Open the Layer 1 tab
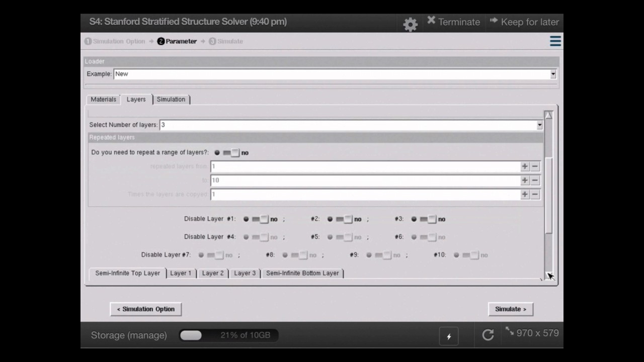The width and height of the screenshot is (644, 362). point(181,273)
